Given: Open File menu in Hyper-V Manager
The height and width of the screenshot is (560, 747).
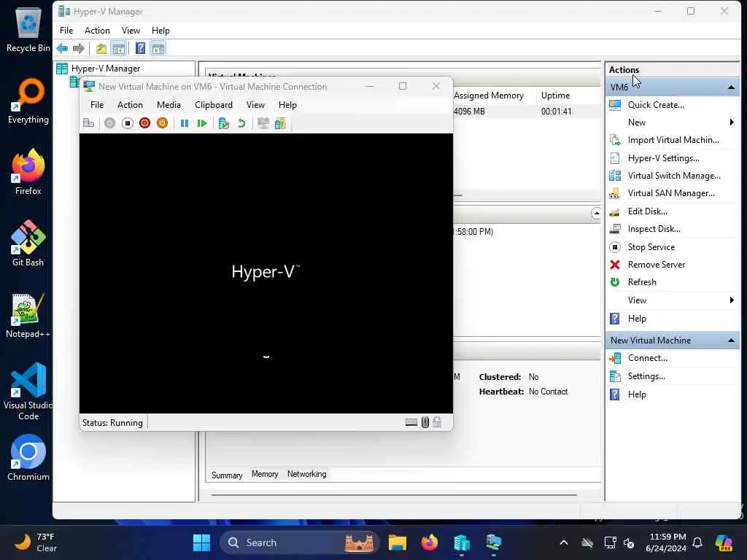Looking at the screenshot, I should tap(66, 31).
